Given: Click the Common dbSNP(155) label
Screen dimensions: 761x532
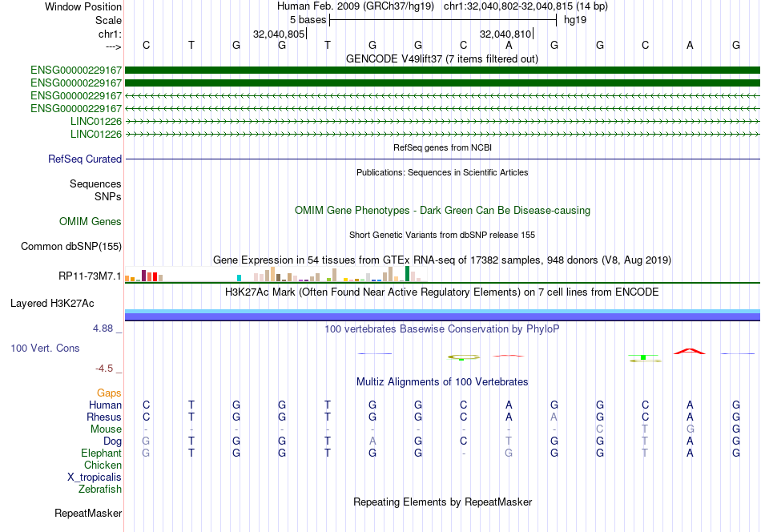Looking at the screenshot, I should coord(71,246).
